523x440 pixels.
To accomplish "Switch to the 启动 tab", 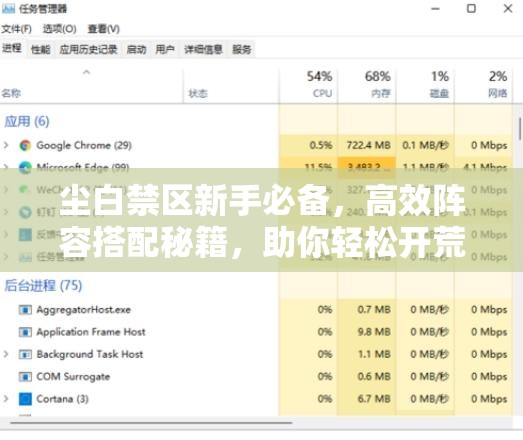I will (x=136, y=50).
